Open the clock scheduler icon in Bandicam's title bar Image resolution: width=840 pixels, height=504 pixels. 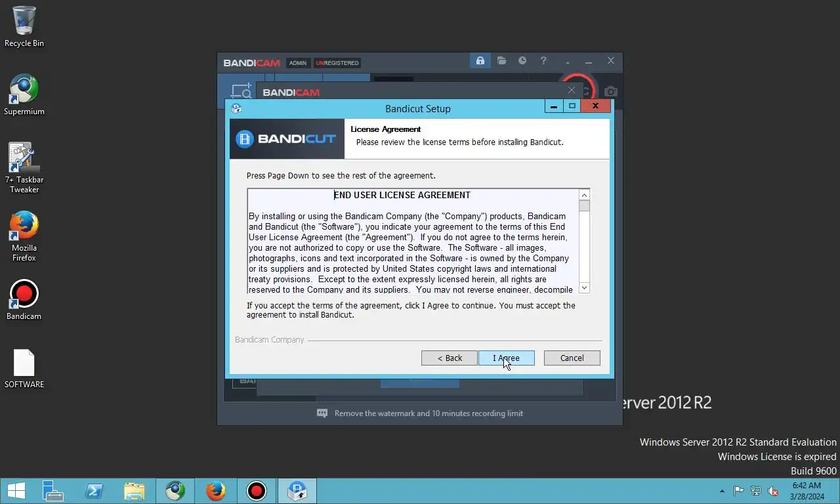(522, 61)
